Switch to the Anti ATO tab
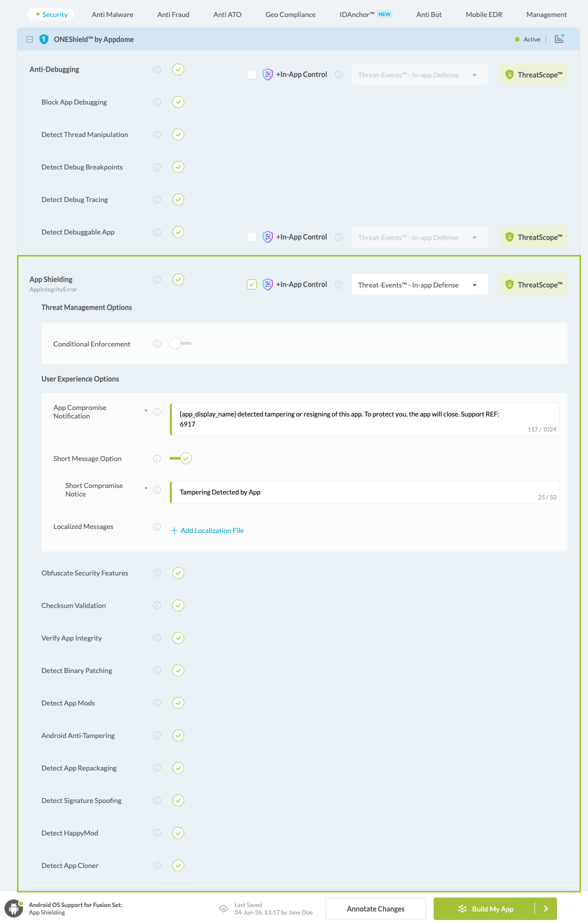The width and height of the screenshot is (588, 923). tap(227, 14)
